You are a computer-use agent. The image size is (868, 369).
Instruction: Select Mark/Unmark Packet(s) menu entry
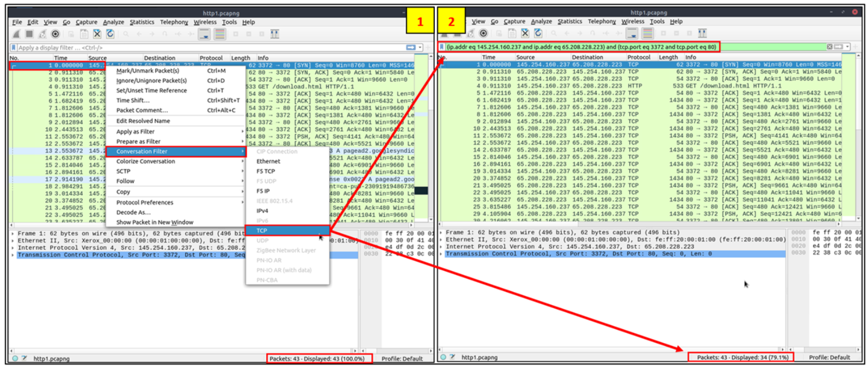point(176,71)
